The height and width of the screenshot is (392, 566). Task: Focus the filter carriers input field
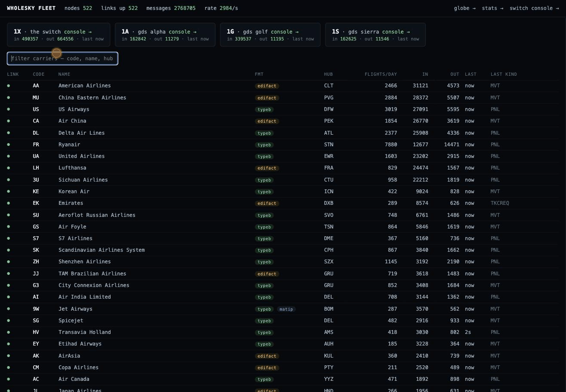(62, 59)
